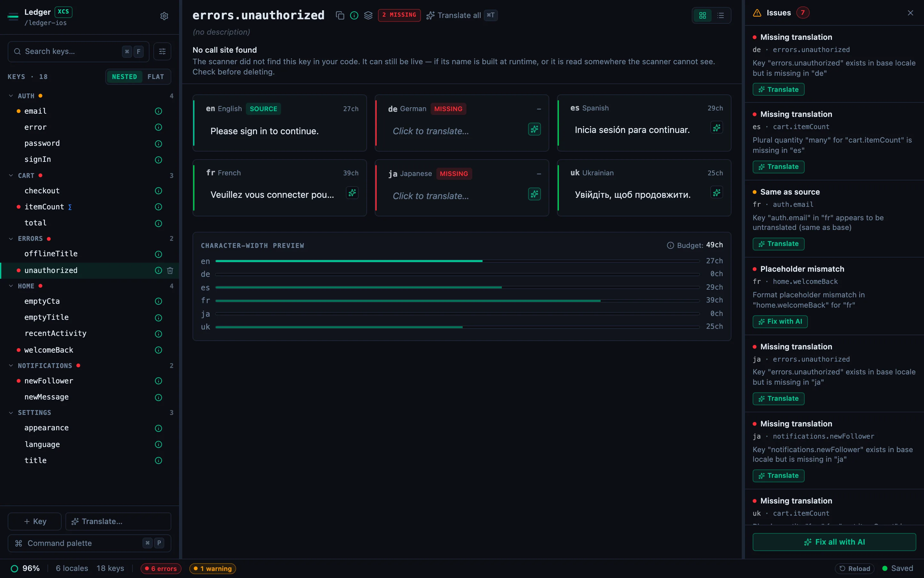Switch key list to NESTED mode

click(x=124, y=77)
